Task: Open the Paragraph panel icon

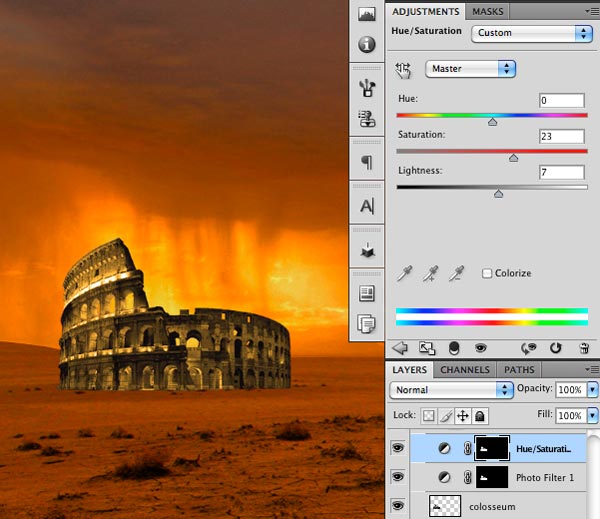Action: pyautogui.click(x=367, y=162)
